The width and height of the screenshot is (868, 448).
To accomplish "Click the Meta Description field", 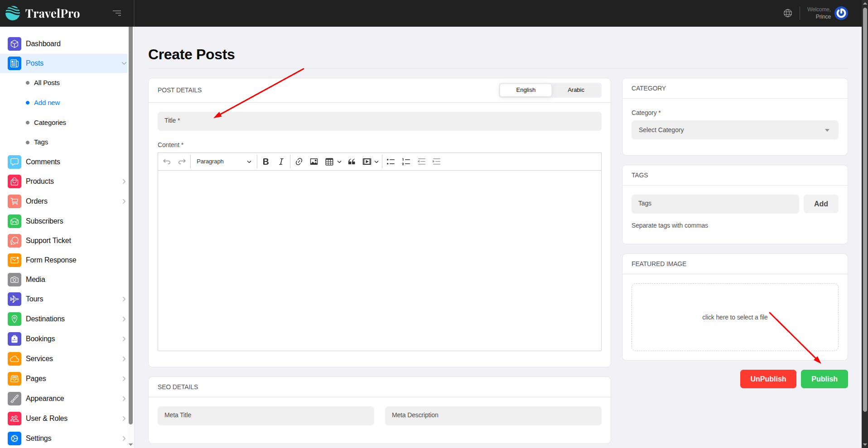I will click(x=493, y=416).
